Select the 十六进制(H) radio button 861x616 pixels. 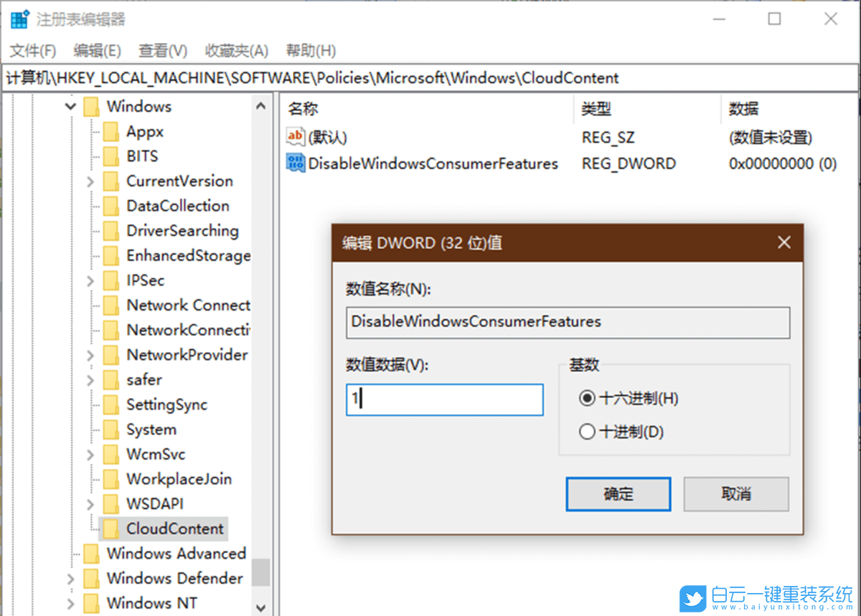(x=587, y=398)
